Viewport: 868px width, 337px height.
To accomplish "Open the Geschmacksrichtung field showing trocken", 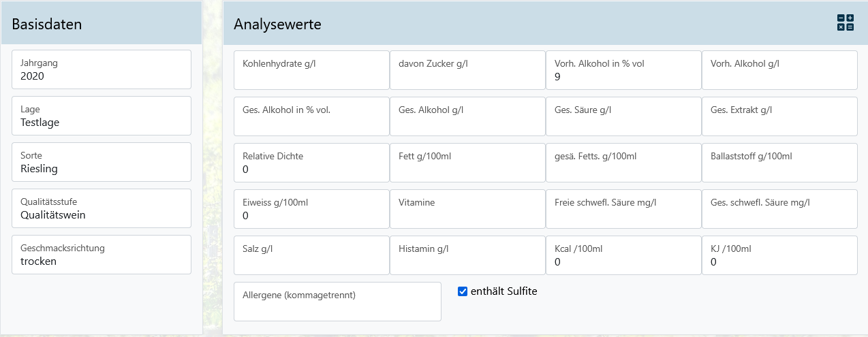I will pos(102,255).
